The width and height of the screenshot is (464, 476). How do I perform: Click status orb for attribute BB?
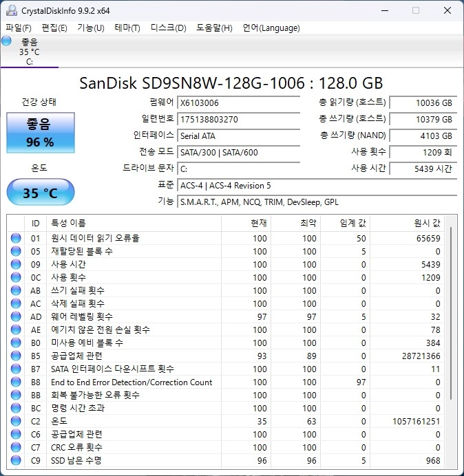pyautogui.click(x=16, y=395)
